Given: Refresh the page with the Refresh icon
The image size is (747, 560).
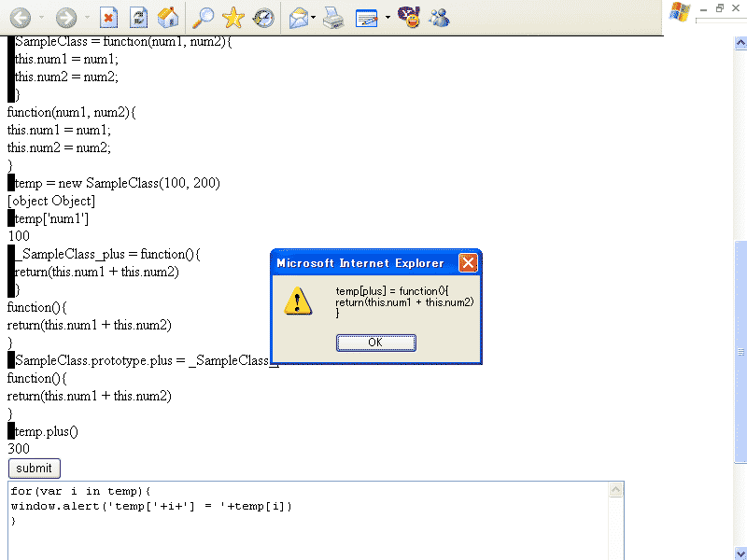Looking at the screenshot, I should coord(138,18).
